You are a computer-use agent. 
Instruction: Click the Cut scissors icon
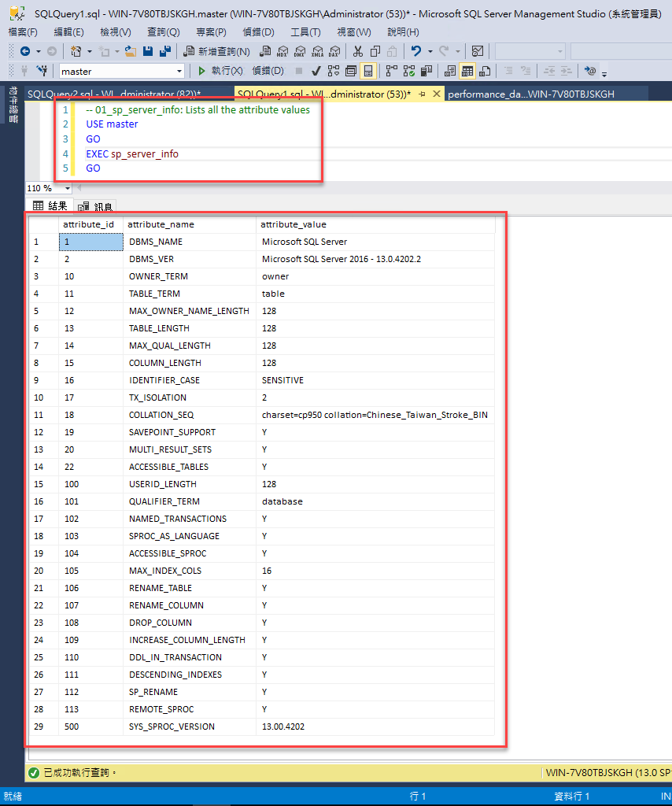[x=357, y=52]
